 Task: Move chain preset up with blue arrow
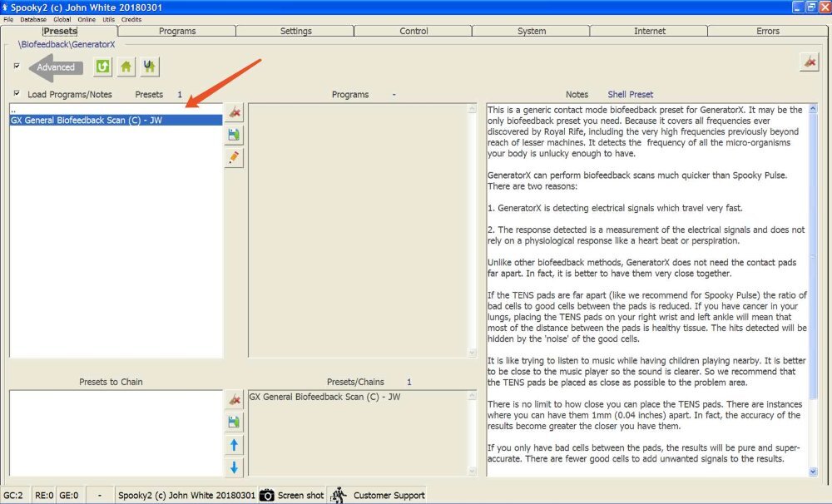(234, 445)
